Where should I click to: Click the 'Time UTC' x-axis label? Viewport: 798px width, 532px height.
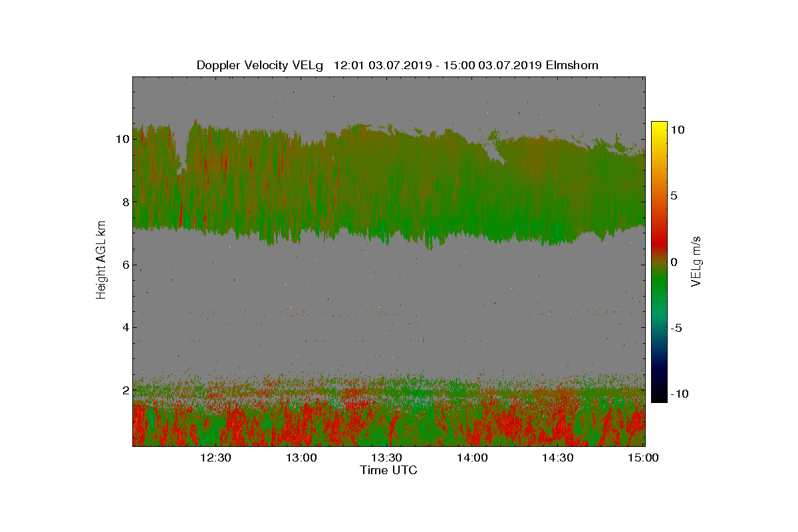[388, 470]
